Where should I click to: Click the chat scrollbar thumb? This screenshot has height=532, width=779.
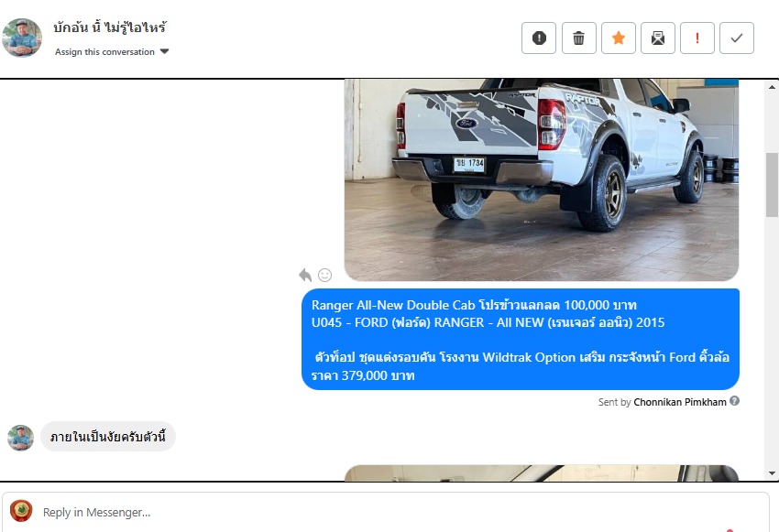click(772, 185)
